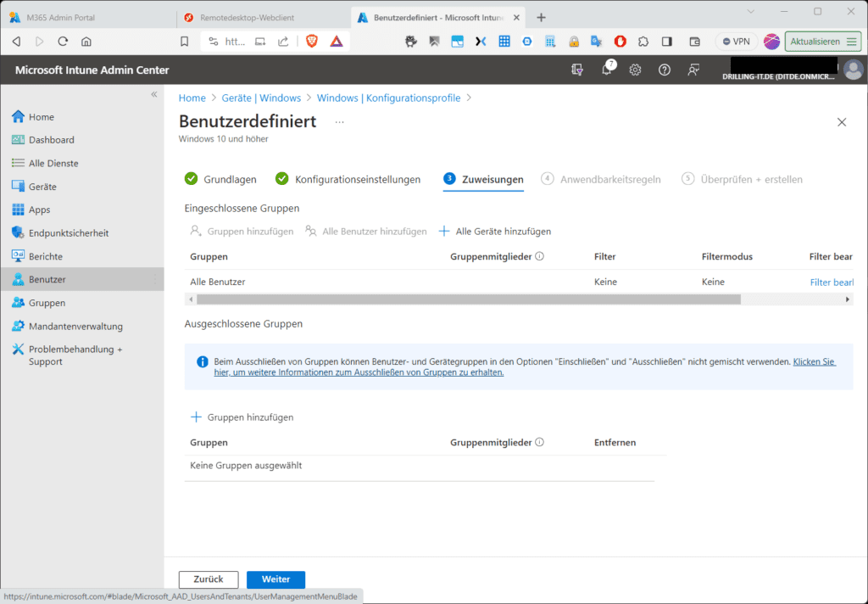Click the Home breadcrumb link
This screenshot has width=868, height=604.
pyautogui.click(x=192, y=98)
